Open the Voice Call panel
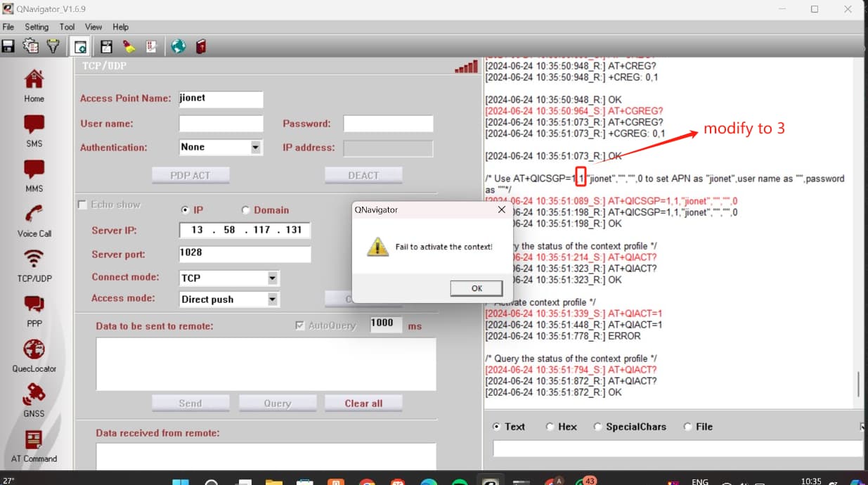868x485 pixels. point(34,214)
